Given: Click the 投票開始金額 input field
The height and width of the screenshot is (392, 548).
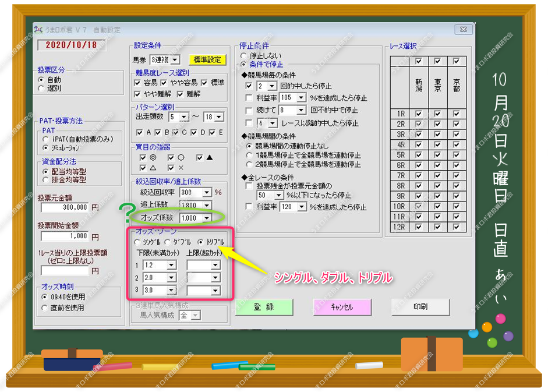Looking at the screenshot, I should [x=65, y=236].
